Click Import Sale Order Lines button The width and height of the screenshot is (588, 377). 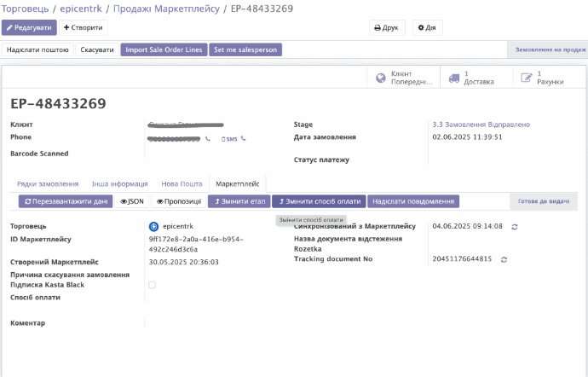pos(164,49)
